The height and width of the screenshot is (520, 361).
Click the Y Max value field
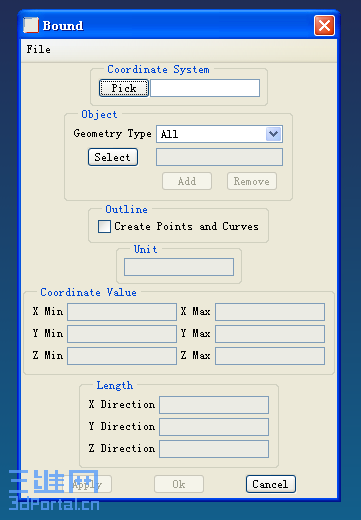[270, 334]
